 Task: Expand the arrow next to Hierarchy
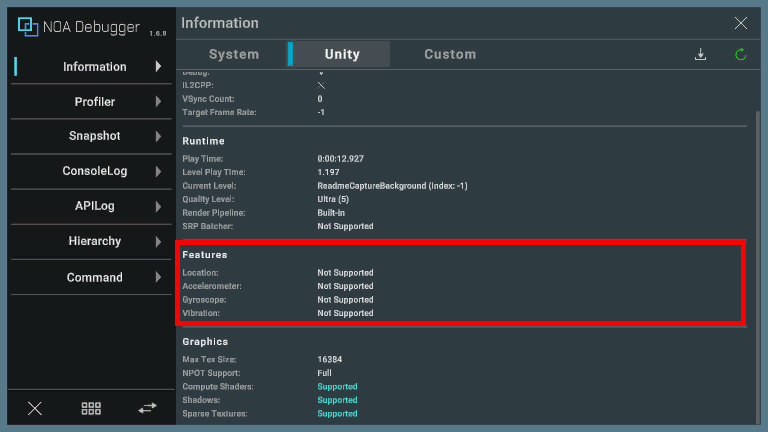[x=158, y=241]
